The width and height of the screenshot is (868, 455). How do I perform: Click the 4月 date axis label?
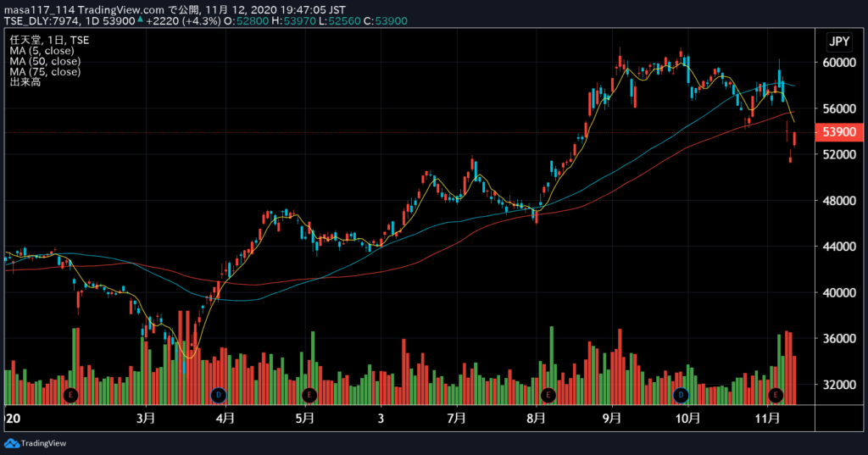(225, 418)
